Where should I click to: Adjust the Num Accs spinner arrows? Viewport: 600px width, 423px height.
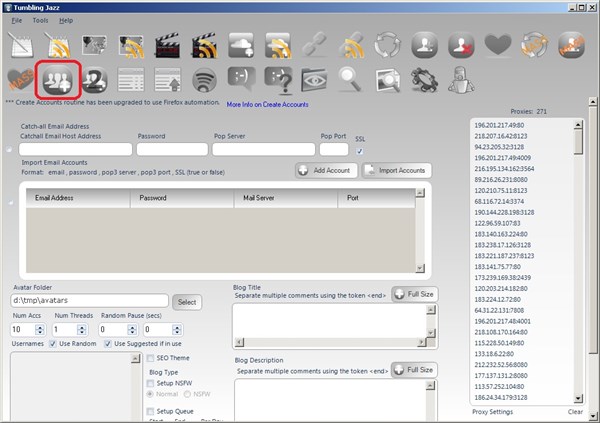[x=40, y=330]
